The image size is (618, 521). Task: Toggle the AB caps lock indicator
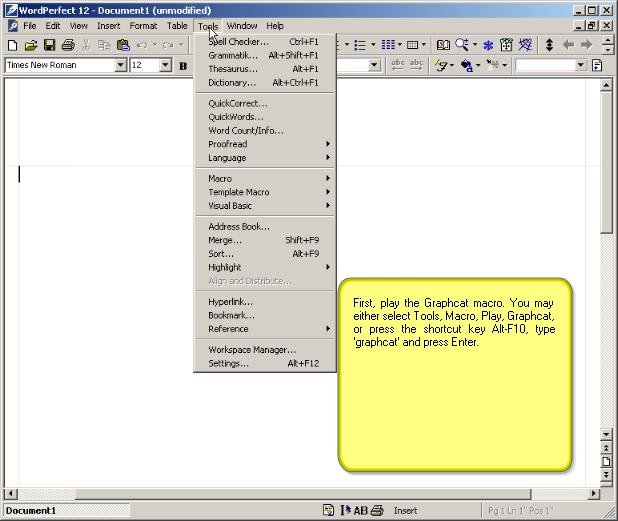pos(360,511)
